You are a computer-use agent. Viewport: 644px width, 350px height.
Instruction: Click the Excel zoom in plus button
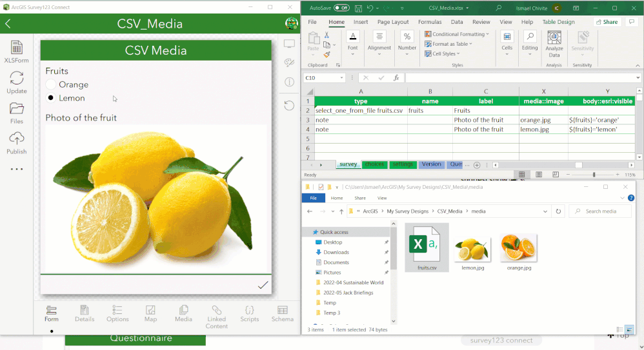(618, 175)
